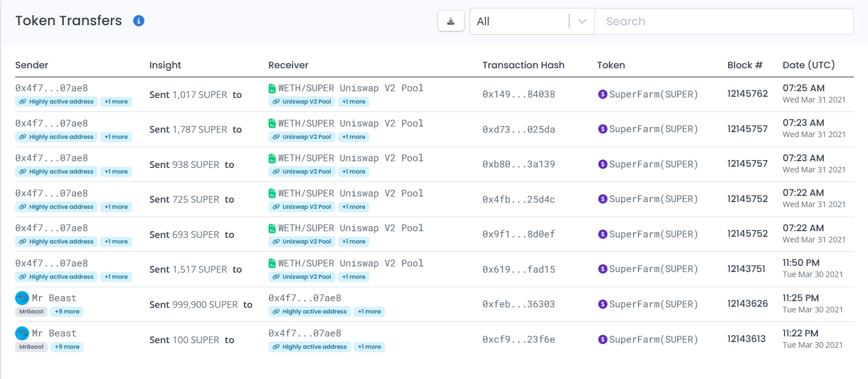Click the blue info icon beside Token Transfers
This screenshot has width=868, height=379.
[x=139, y=21]
